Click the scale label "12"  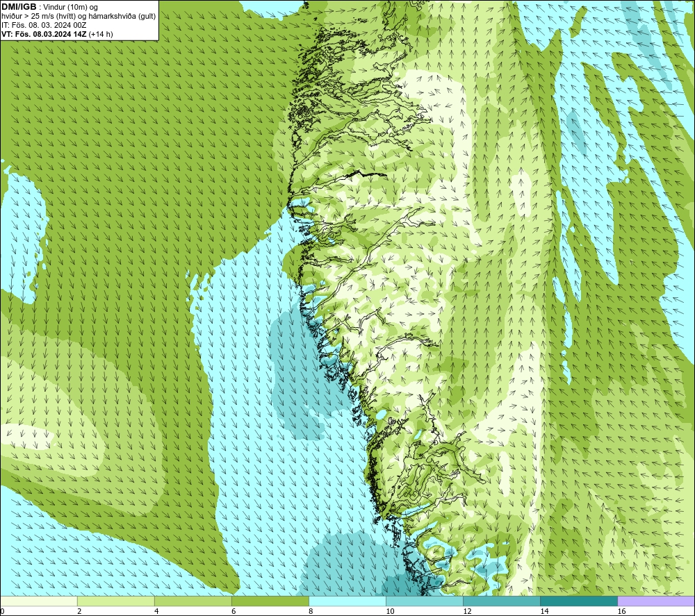pos(467,612)
